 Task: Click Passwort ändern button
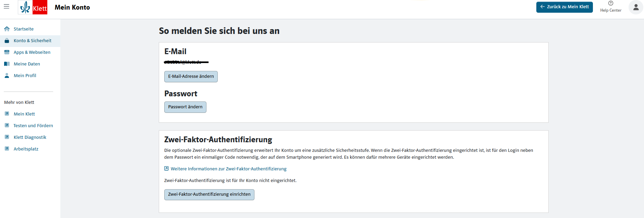point(185,107)
